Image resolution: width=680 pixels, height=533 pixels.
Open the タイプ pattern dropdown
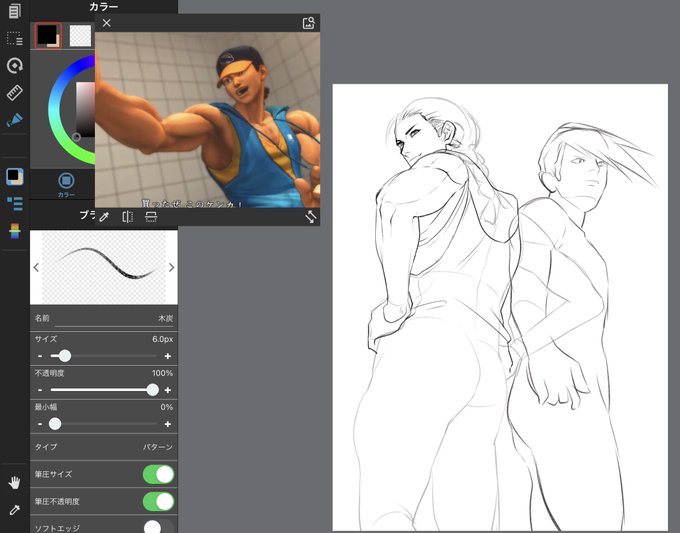click(104, 447)
